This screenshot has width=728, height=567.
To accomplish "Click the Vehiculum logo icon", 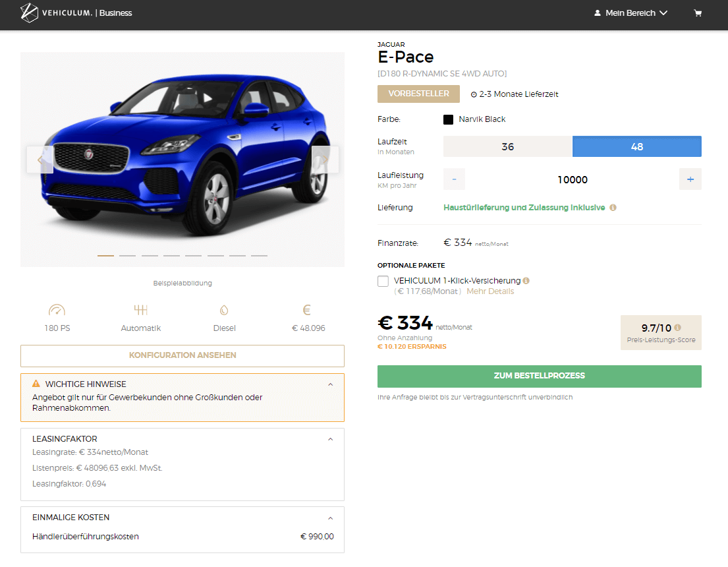I will (x=29, y=13).
